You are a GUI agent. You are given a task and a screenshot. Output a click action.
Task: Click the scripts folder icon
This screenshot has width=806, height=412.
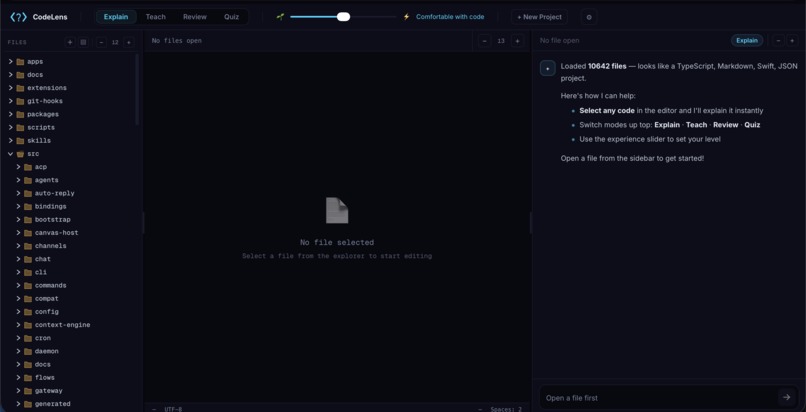point(20,127)
